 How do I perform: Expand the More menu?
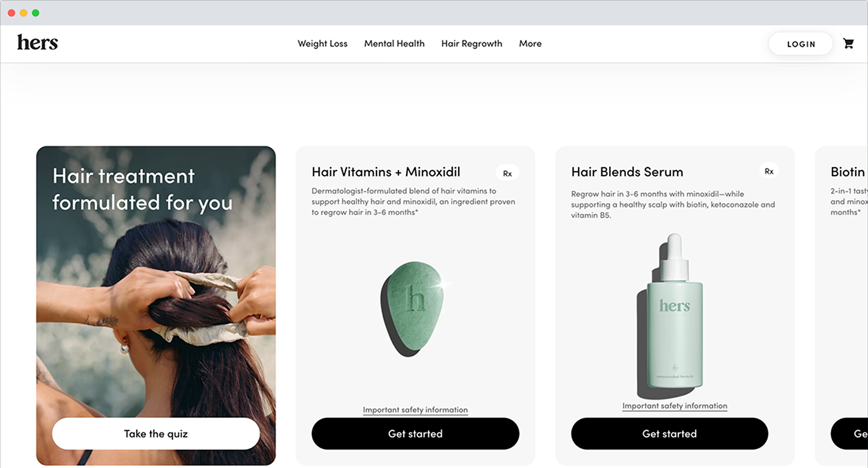(x=530, y=44)
